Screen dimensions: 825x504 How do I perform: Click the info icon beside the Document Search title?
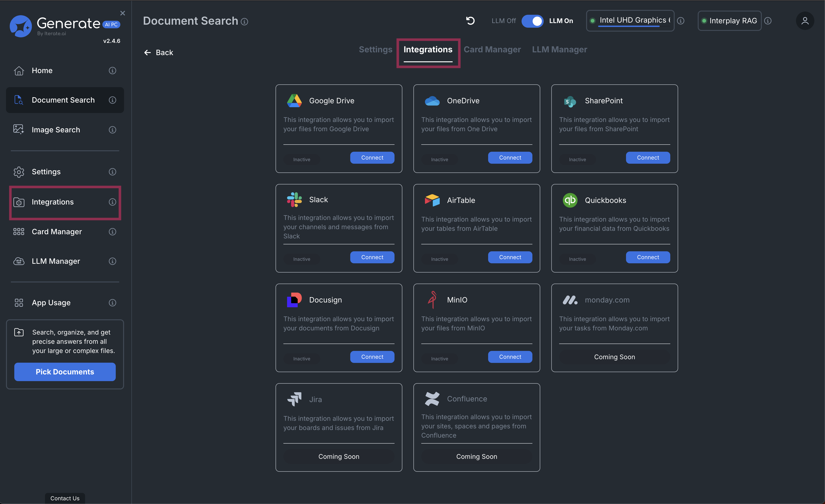click(244, 22)
